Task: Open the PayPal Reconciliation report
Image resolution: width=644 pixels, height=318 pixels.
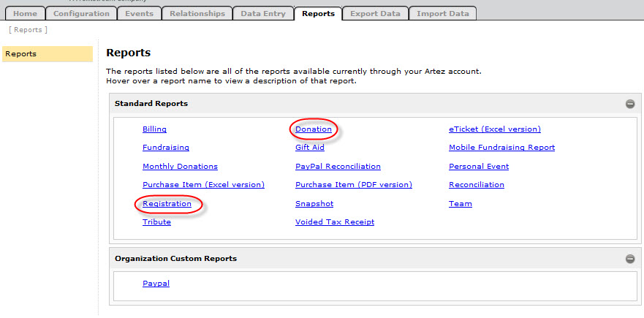Action: click(x=338, y=167)
